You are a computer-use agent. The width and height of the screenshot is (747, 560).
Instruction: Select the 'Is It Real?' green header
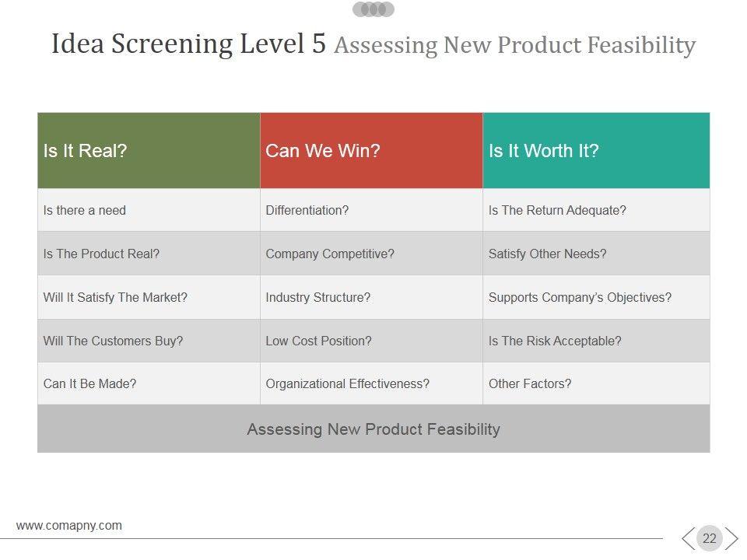click(149, 151)
